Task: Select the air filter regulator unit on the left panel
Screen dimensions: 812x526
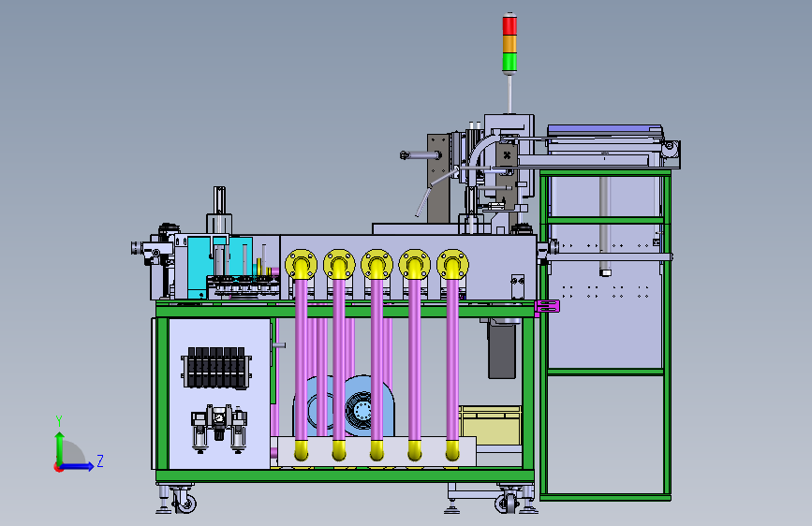Action: pyautogui.click(x=219, y=430)
